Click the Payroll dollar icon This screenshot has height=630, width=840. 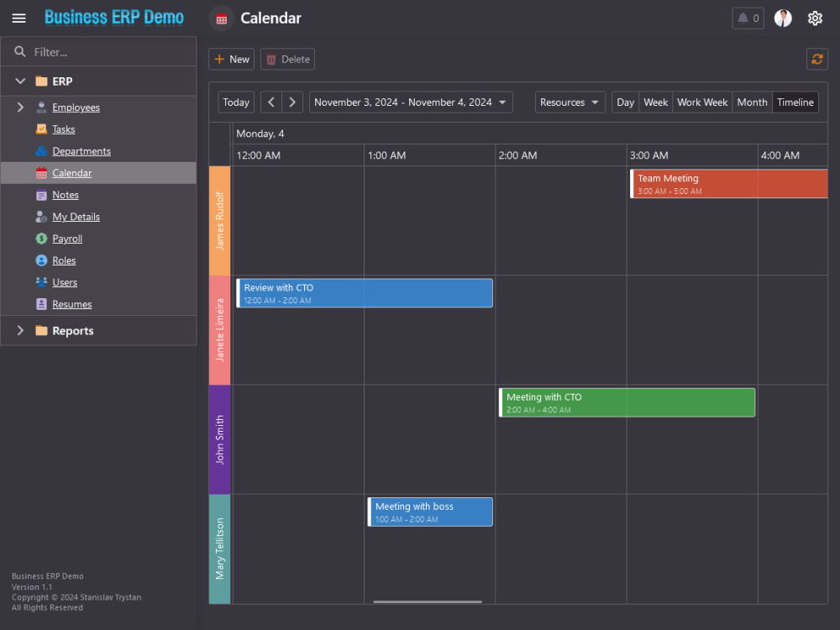pyautogui.click(x=41, y=239)
